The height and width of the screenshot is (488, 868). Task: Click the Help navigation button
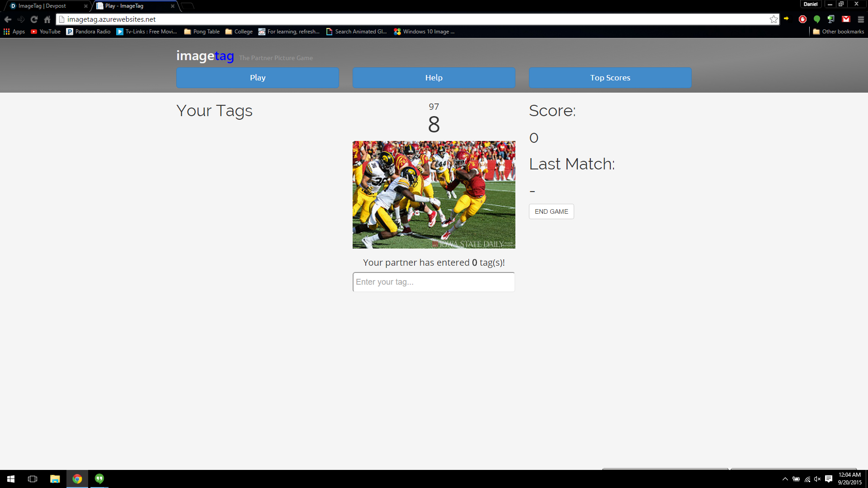click(434, 78)
